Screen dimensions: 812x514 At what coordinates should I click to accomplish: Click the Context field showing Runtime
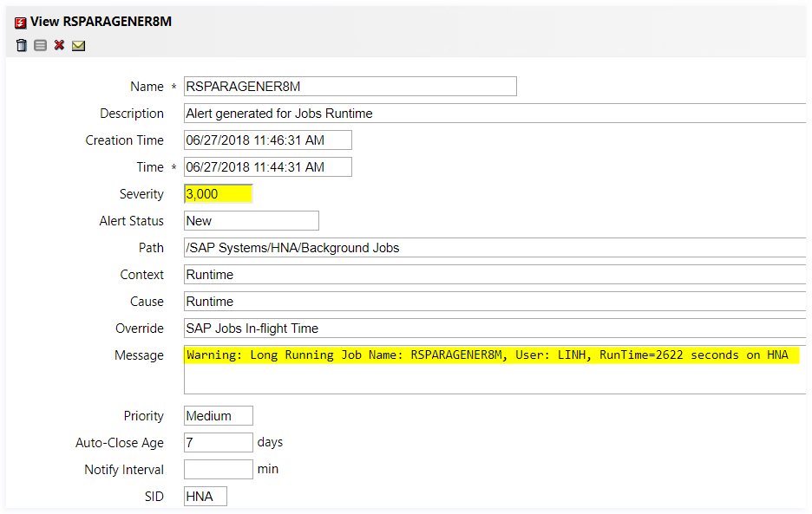[494, 275]
